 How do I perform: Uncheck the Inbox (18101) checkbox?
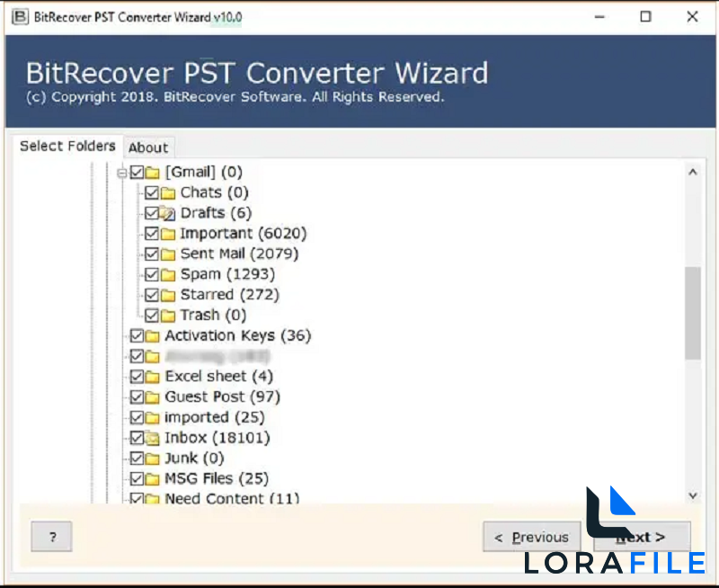point(137,438)
